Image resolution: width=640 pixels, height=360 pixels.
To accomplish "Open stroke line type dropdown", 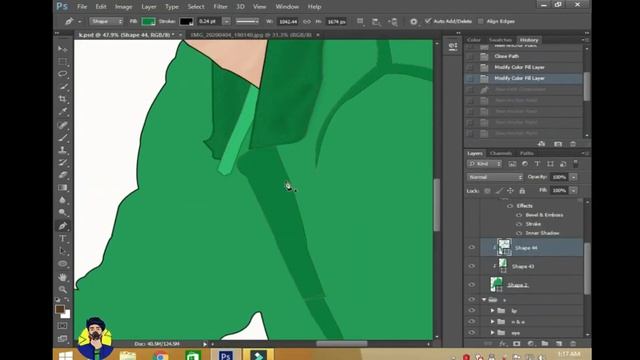I will (x=247, y=21).
